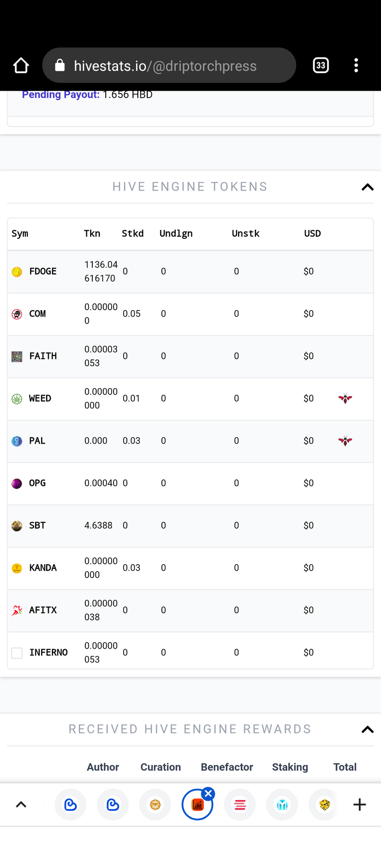The image size is (381, 868).
Task: Select the active red chart tab thumbnail
Action: [197, 804]
